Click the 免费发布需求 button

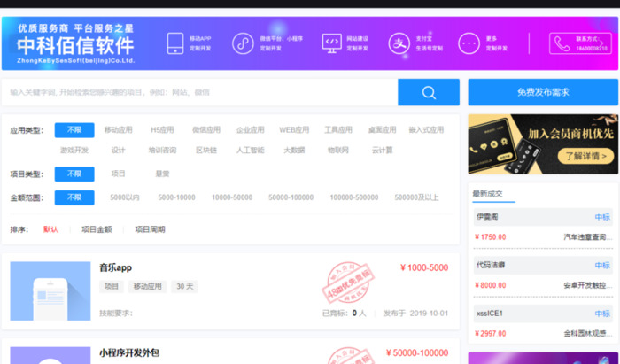(x=543, y=92)
